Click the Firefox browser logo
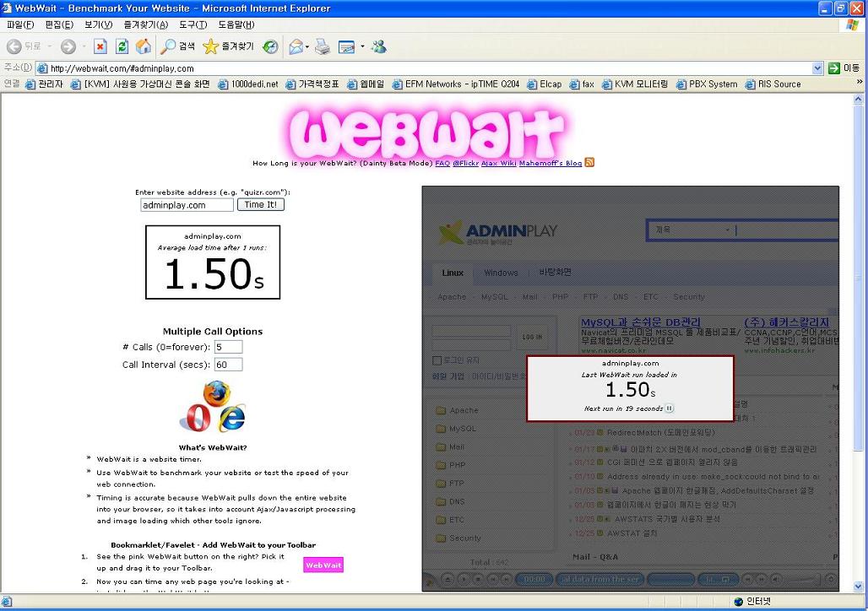868x611 pixels. click(216, 393)
